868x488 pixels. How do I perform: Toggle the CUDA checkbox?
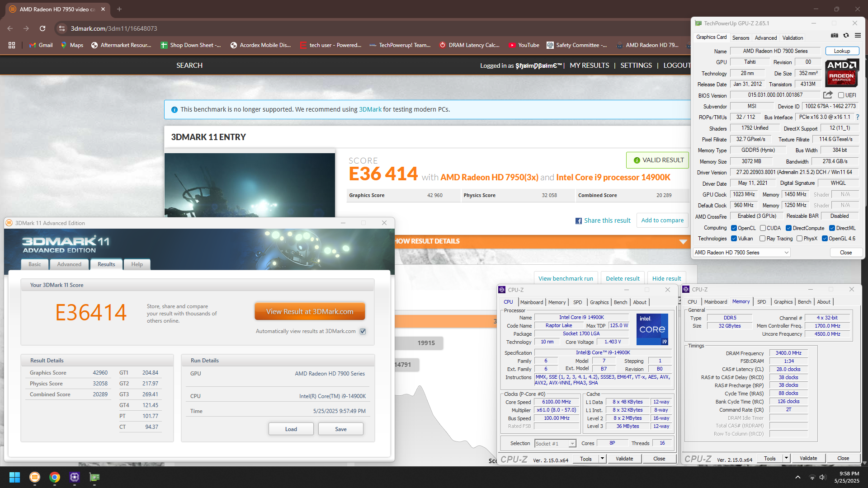click(763, 228)
